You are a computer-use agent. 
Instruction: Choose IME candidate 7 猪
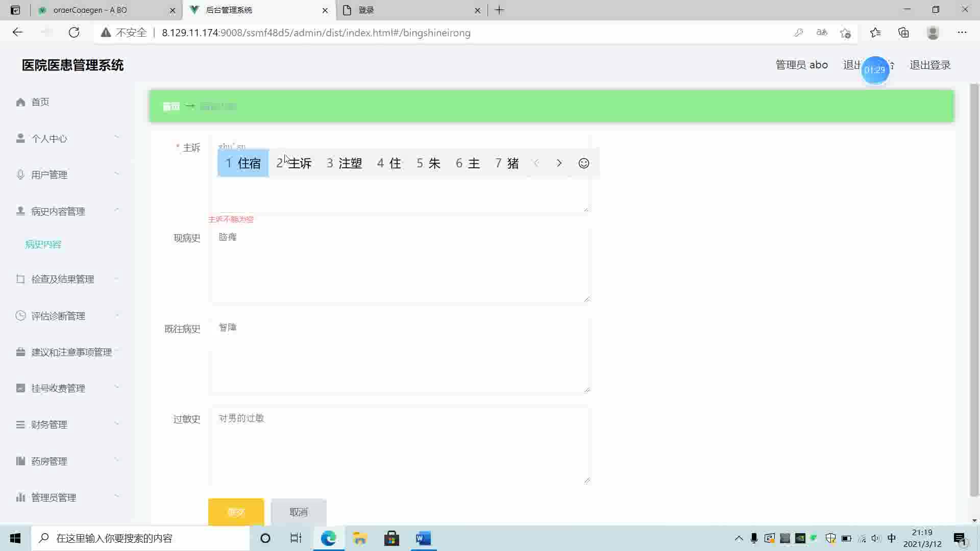507,163
